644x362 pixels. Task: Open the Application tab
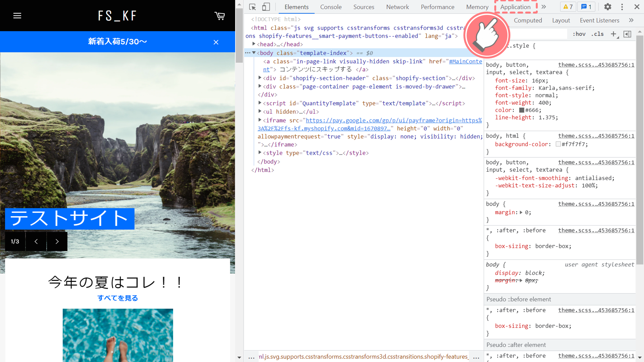pos(515,7)
